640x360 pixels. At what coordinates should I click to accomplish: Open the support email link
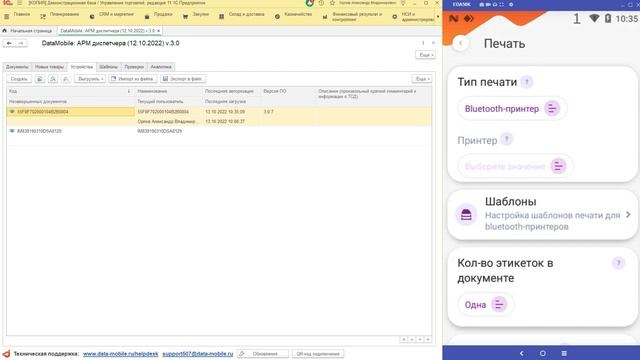(x=198, y=354)
